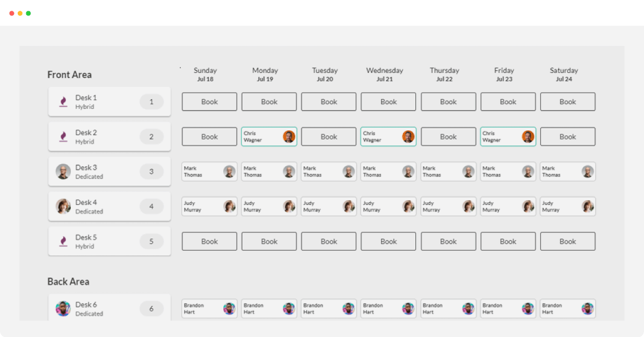Open Chris Wagner's Wednesday booking on Desk 2

pyautogui.click(x=381, y=137)
